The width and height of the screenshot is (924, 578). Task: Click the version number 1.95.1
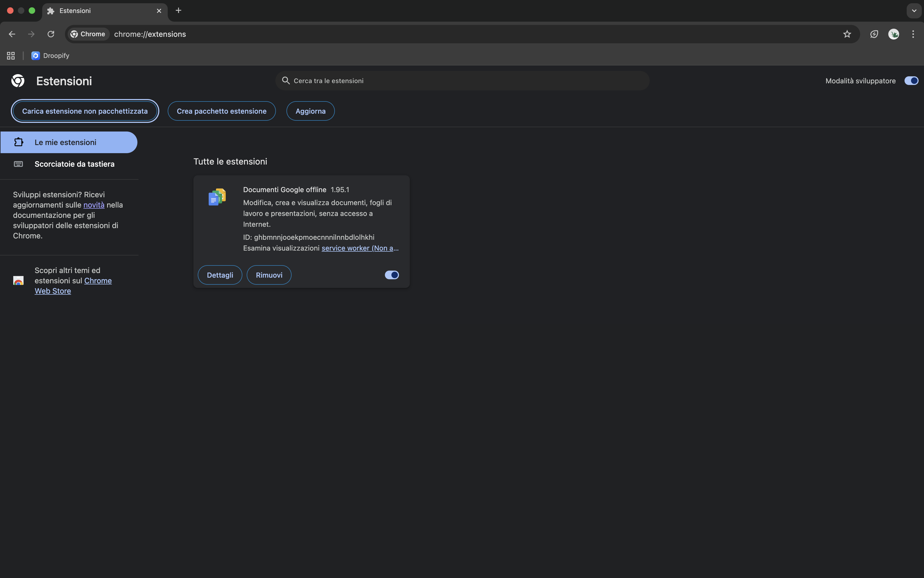(340, 190)
